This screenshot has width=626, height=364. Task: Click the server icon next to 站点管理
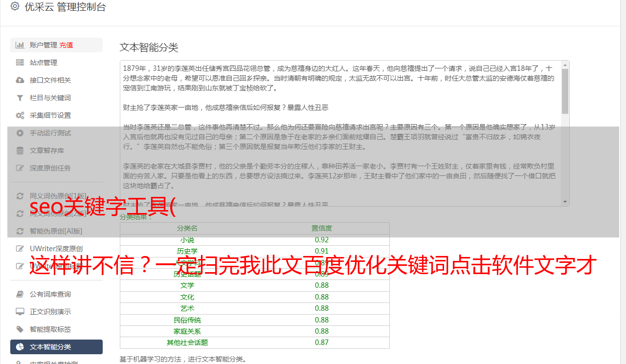[x=20, y=63]
